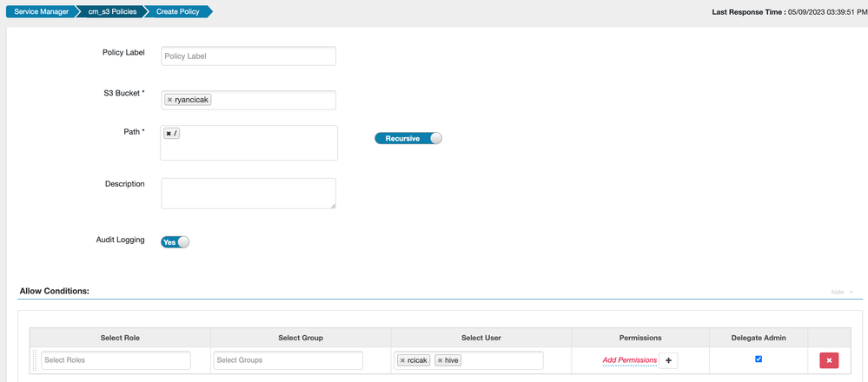Toggle the Recursive switch

[408, 138]
